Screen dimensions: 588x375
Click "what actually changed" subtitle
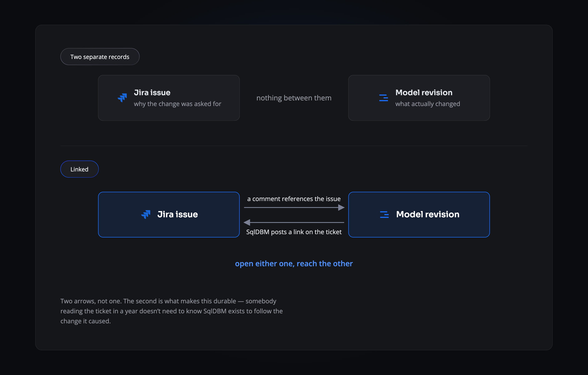pos(428,104)
